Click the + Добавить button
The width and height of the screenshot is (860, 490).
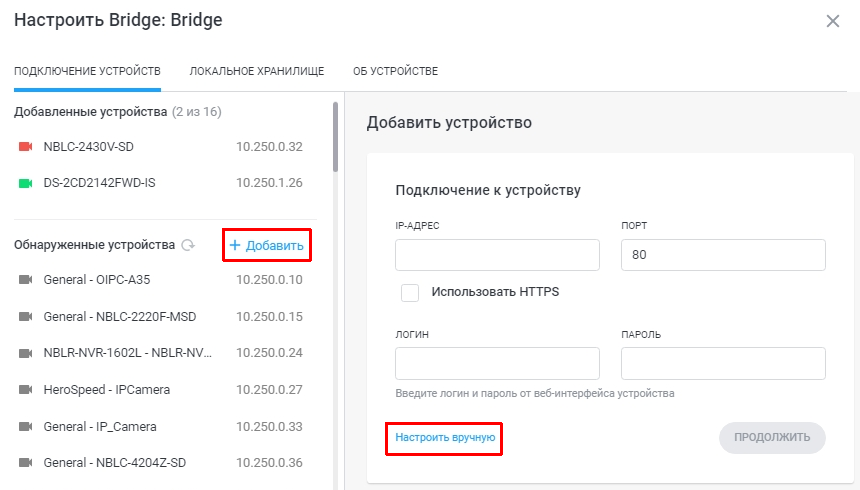click(x=267, y=245)
